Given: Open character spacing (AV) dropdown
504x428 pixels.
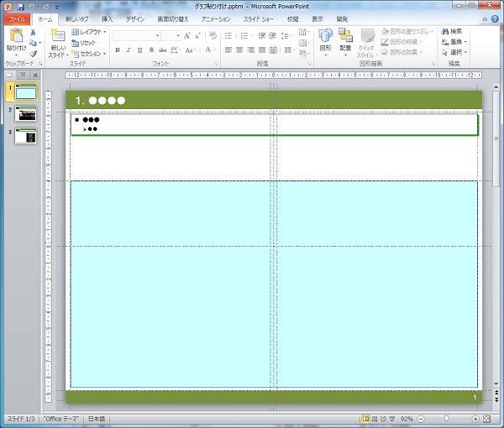Looking at the screenshot, I should (176, 50).
